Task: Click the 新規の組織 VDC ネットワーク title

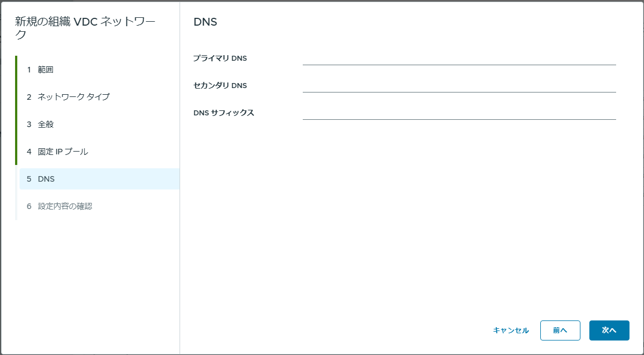Action: click(85, 28)
